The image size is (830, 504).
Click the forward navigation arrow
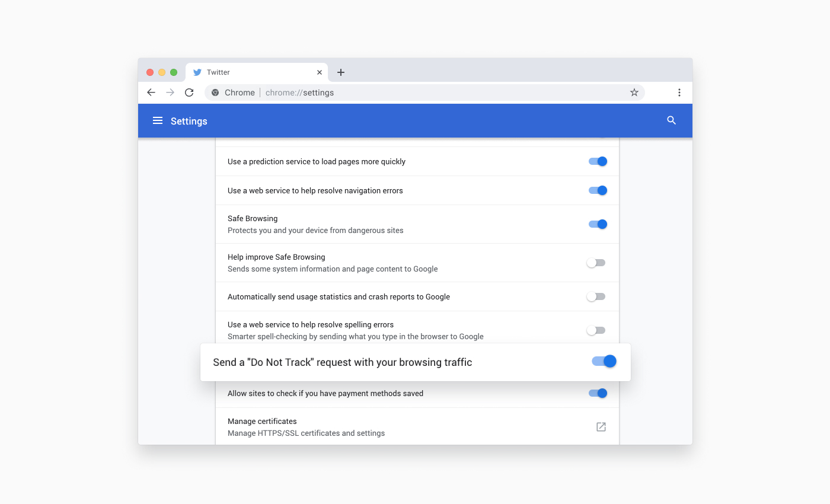pyautogui.click(x=170, y=92)
